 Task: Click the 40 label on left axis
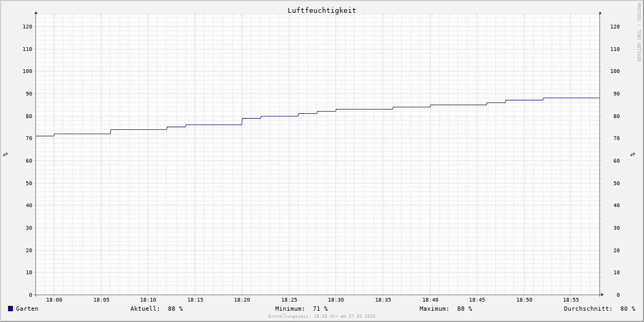click(29, 205)
